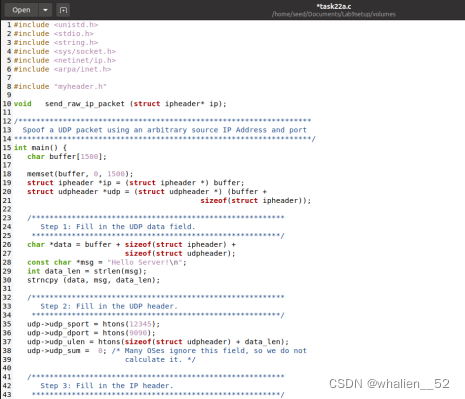Click the Open button in header bar

tap(21, 10)
